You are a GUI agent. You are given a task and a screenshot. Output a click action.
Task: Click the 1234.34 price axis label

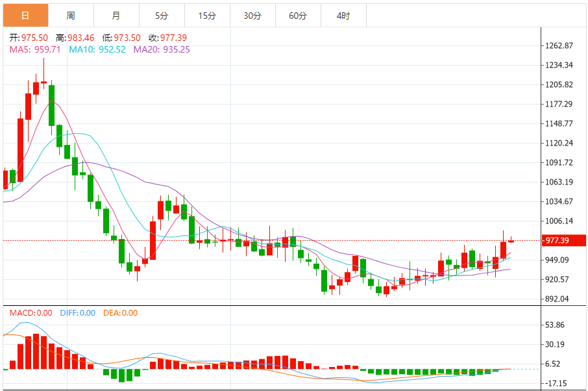[559, 66]
